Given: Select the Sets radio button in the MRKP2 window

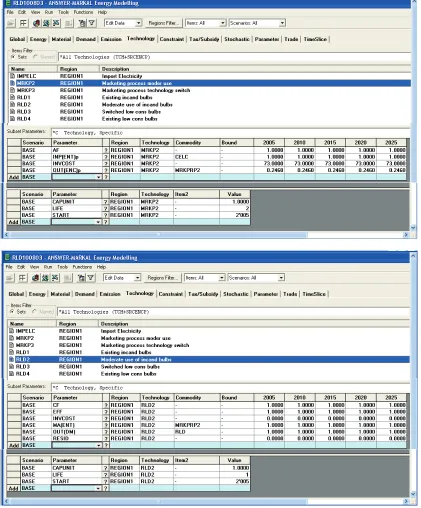Looking at the screenshot, I should tap(13, 57).
